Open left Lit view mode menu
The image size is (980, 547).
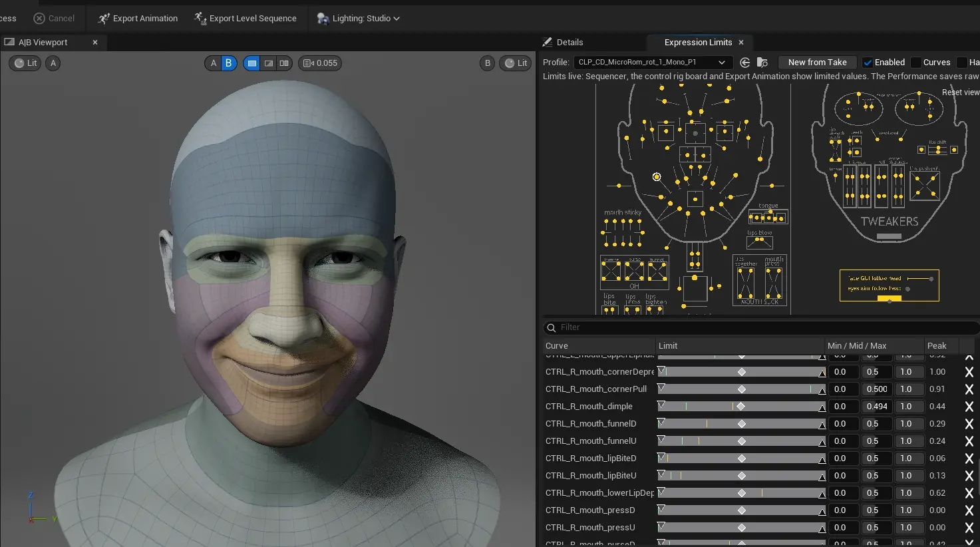tap(25, 63)
